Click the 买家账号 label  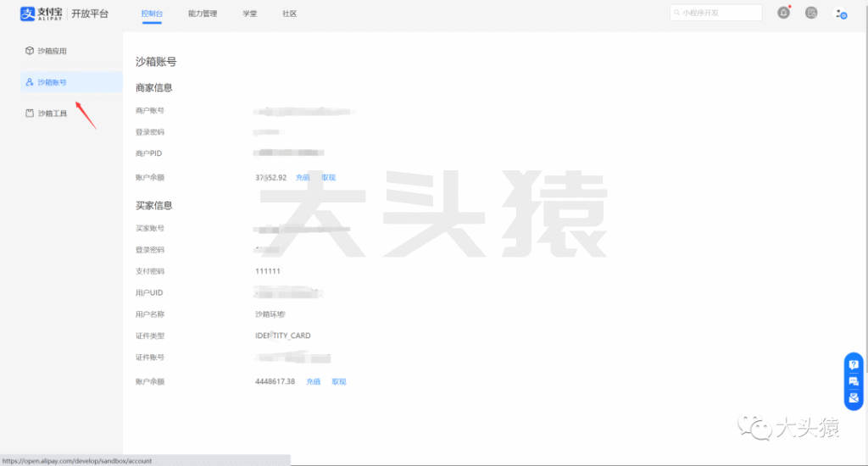coord(150,228)
